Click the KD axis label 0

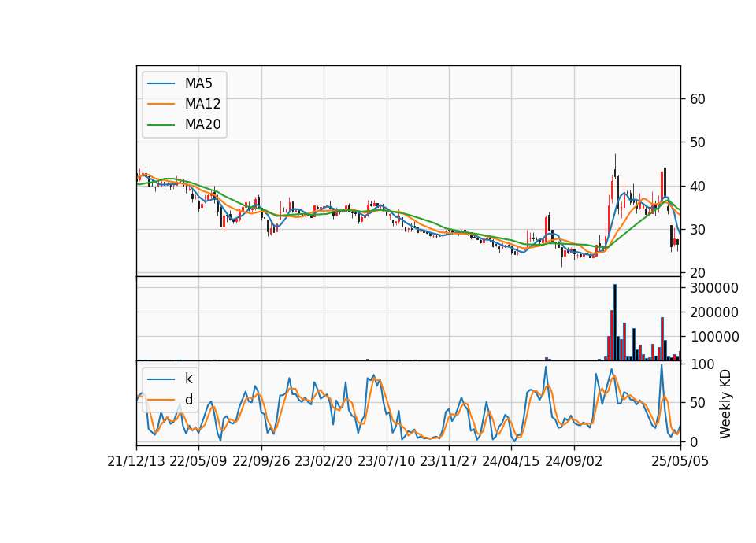694,441
